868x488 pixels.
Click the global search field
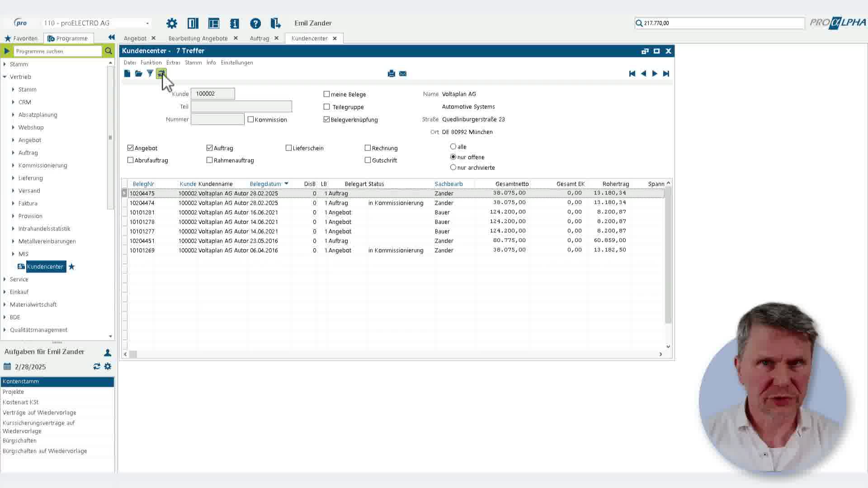tap(720, 23)
